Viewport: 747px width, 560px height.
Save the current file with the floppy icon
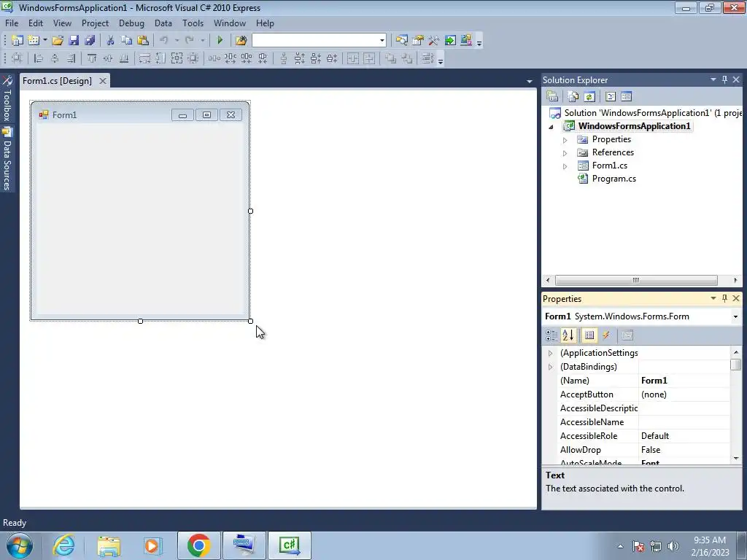click(x=74, y=41)
